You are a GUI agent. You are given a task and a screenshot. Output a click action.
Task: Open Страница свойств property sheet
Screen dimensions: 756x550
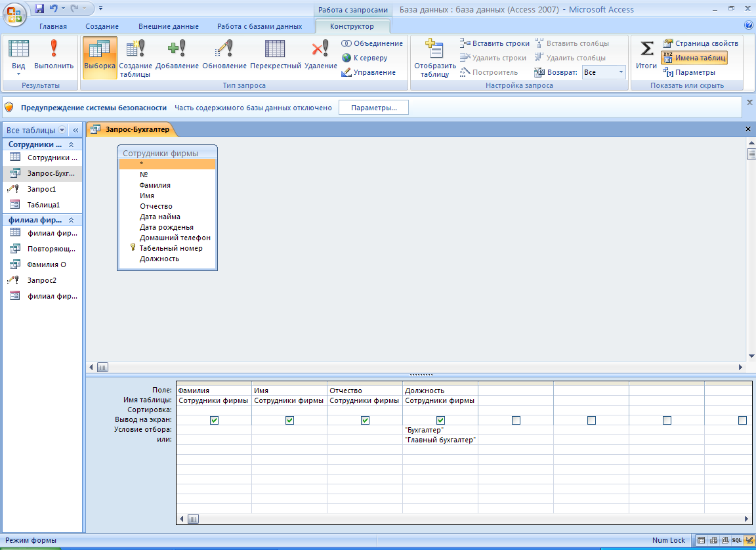pyautogui.click(x=700, y=43)
